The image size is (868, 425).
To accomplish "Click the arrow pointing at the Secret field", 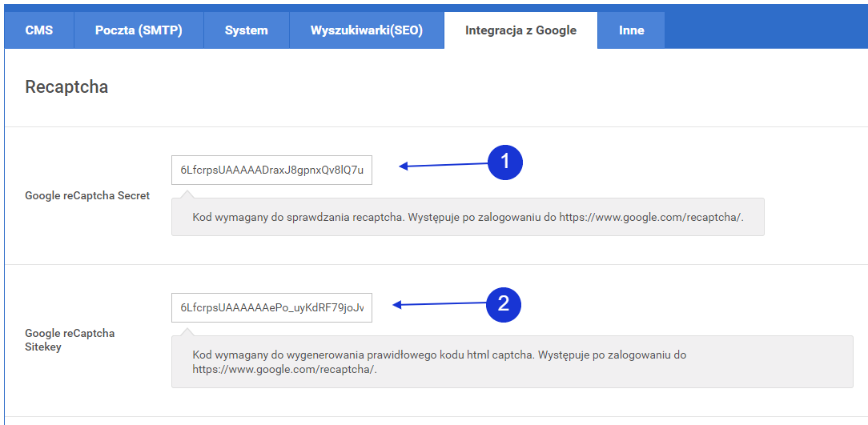I will click(x=443, y=165).
